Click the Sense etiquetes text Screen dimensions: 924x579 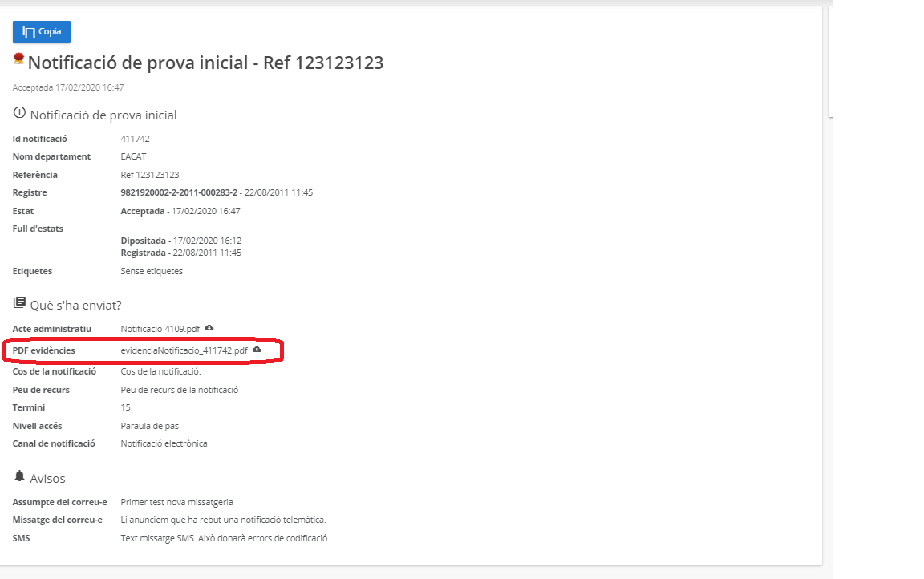point(152,272)
